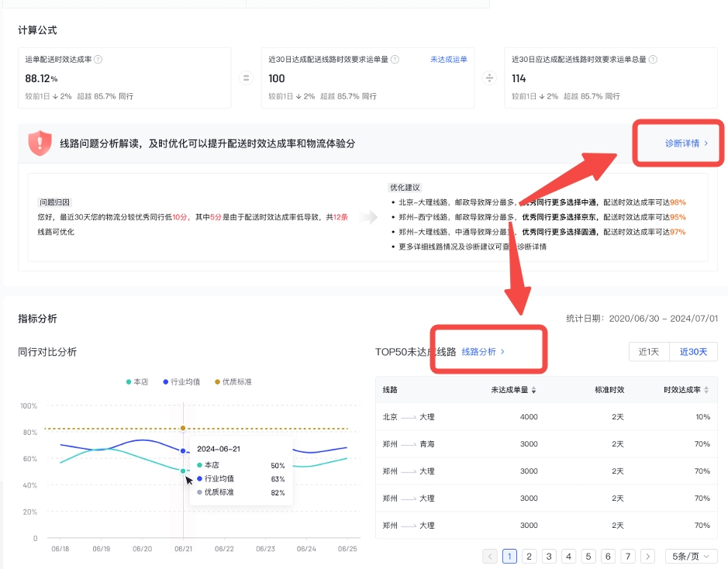Click the 100 运单量 value
Viewport: 728px width, 569px height.
pyautogui.click(x=277, y=78)
